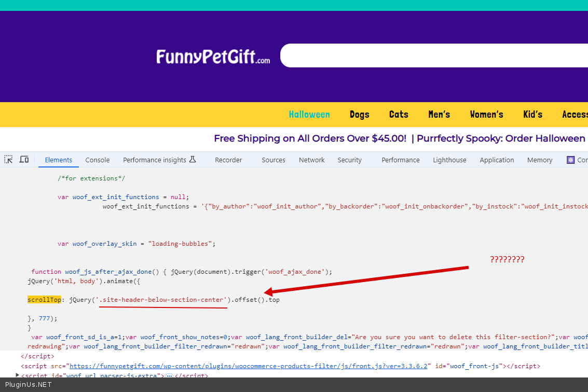Click the Cats navigation link
Image resolution: width=588 pixels, height=392 pixels.
point(399,115)
